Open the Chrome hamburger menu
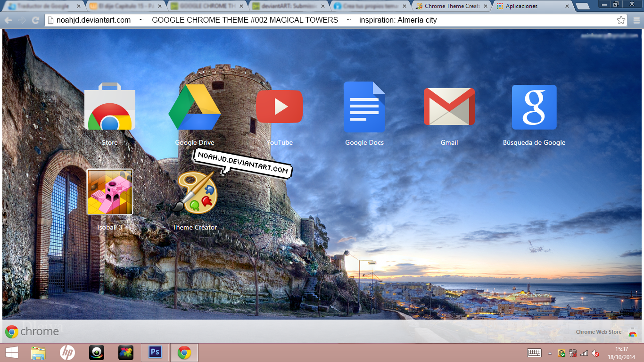This screenshot has width=644, height=362. [636, 20]
